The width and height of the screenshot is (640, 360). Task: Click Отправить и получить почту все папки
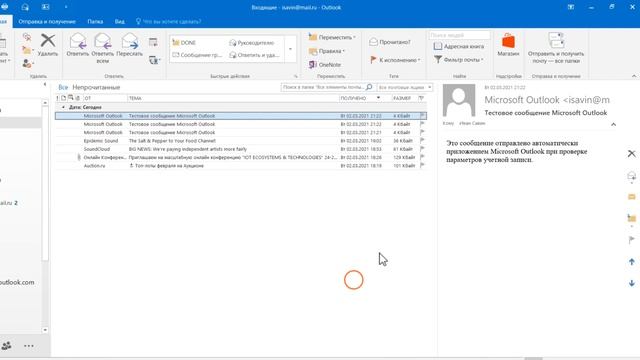556,48
